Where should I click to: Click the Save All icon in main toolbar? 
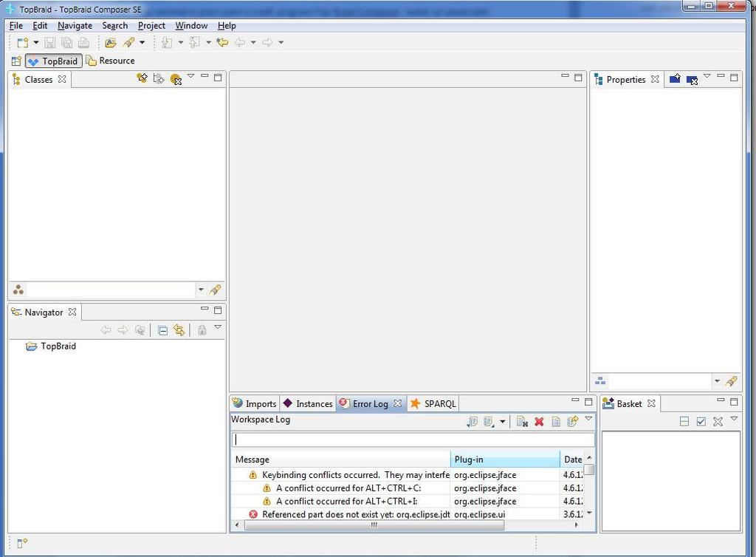point(66,43)
